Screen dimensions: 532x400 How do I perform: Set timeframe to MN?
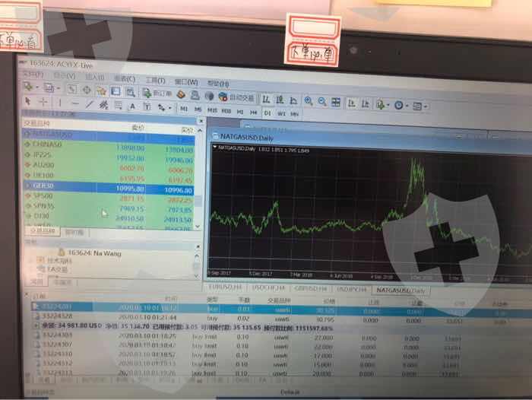click(295, 114)
